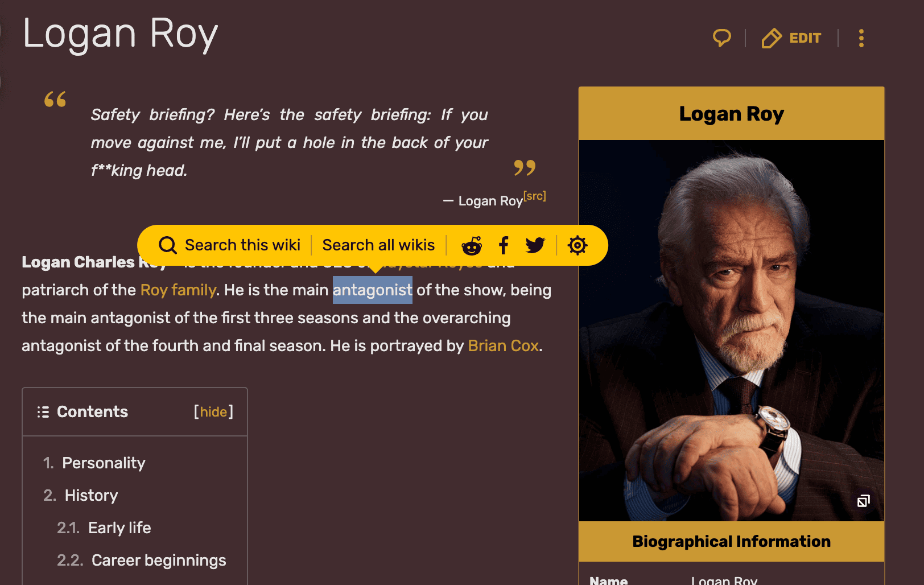
Task: Jump to the Personality section
Action: 104,463
